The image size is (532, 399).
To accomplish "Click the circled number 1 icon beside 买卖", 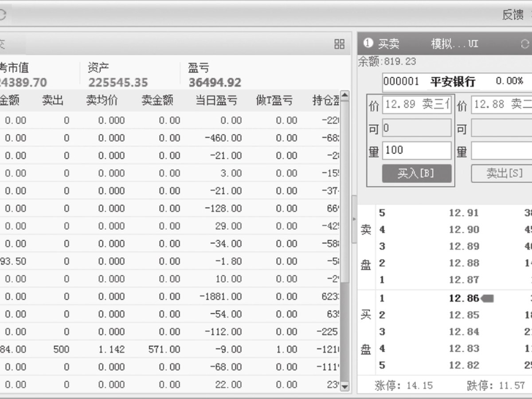I will tap(368, 43).
